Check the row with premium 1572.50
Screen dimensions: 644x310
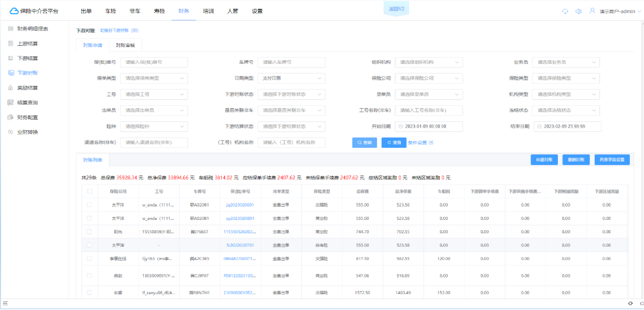click(x=89, y=292)
